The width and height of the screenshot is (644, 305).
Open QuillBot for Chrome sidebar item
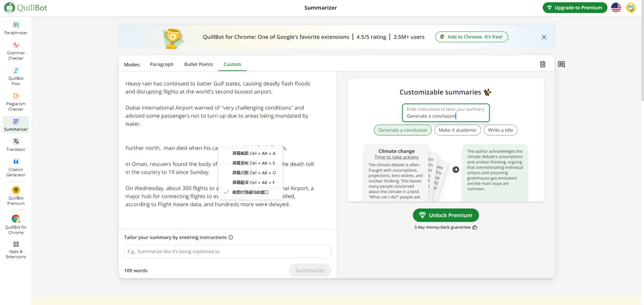pyautogui.click(x=16, y=225)
